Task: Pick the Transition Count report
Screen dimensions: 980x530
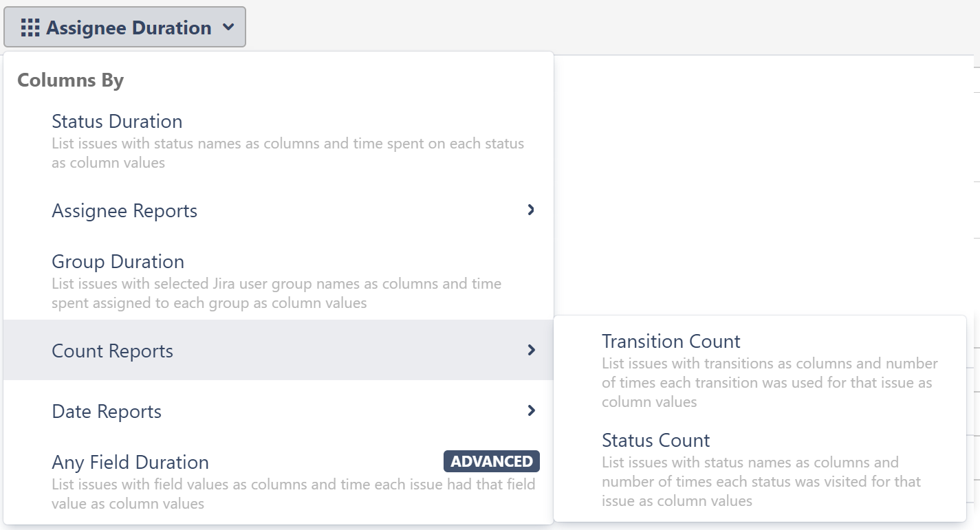Action: 671,342
